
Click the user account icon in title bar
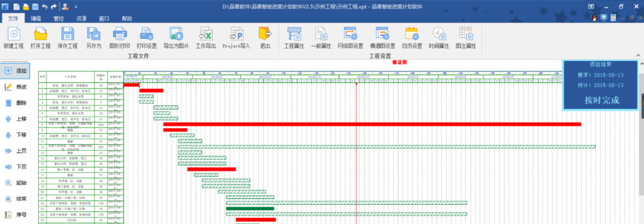point(66,7)
